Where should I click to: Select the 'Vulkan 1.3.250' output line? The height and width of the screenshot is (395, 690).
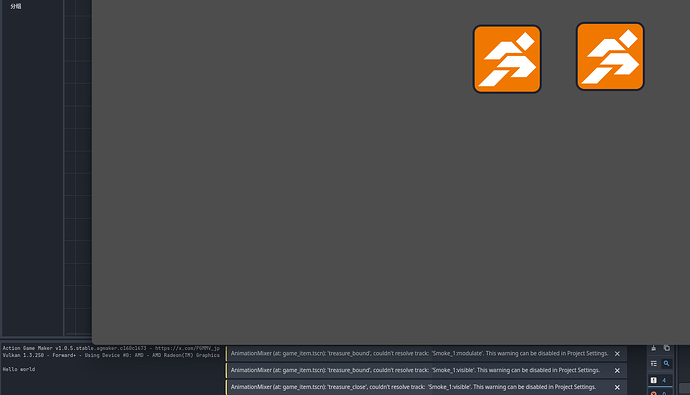[111, 355]
